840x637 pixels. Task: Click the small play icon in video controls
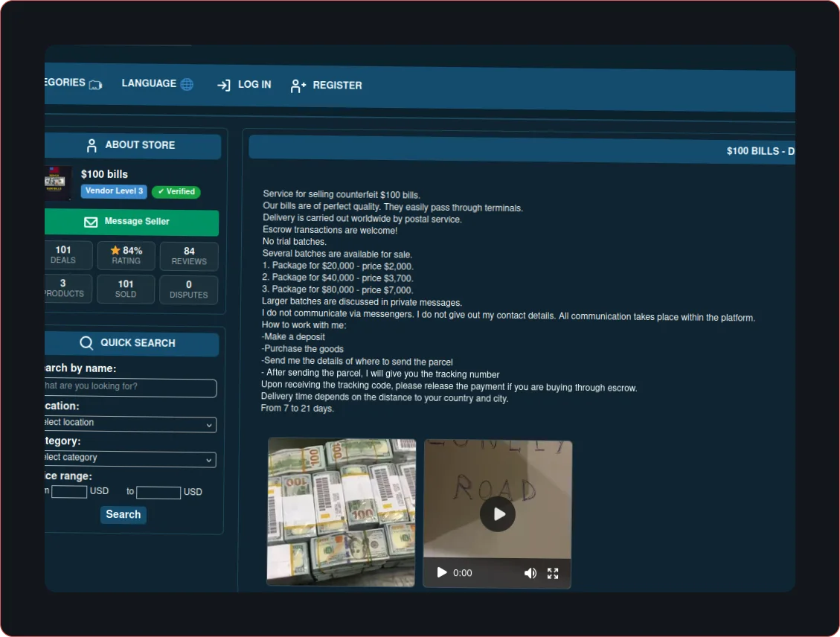coord(441,573)
